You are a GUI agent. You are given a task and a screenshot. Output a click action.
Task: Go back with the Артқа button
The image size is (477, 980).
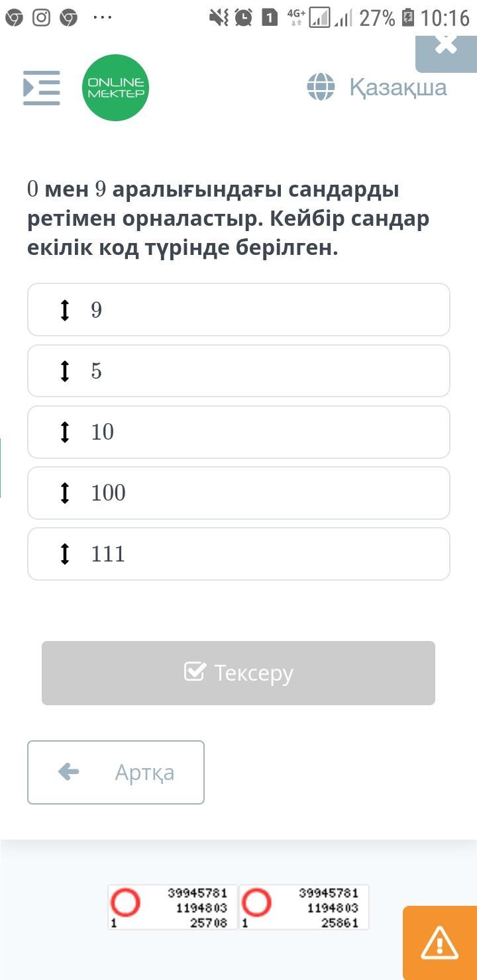[116, 772]
